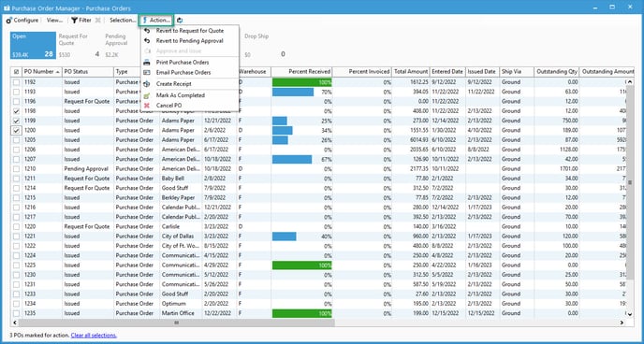
Task: Click the Clear all selections link
Action: click(x=94, y=335)
